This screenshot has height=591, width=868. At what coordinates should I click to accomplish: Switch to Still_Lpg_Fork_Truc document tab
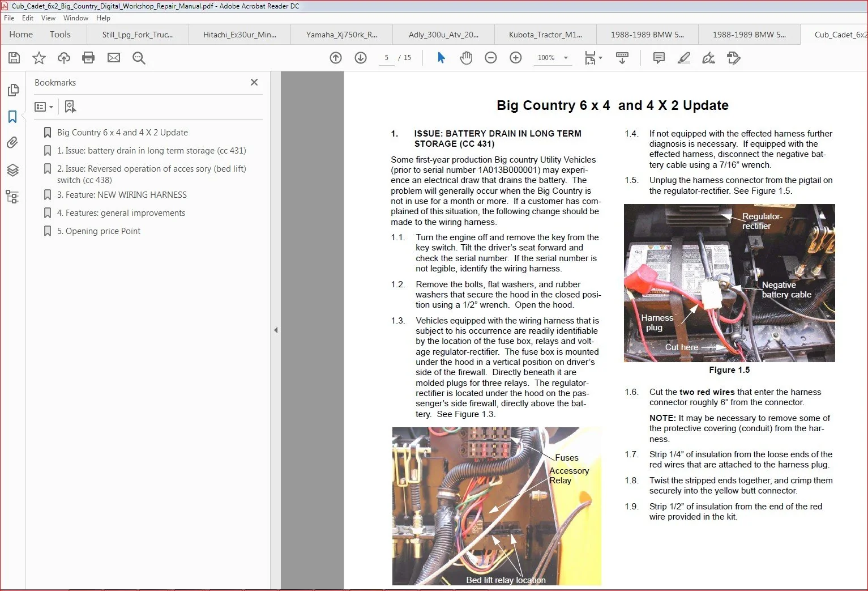[x=138, y=35]
